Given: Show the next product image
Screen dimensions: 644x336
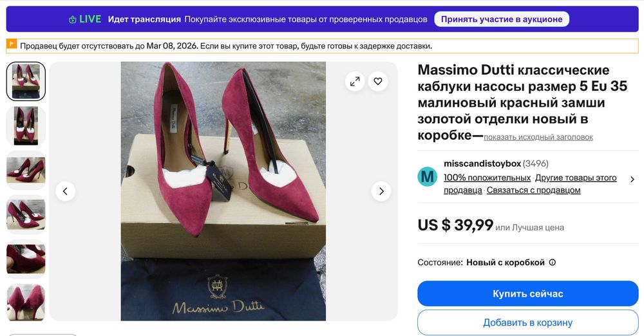Looking at the screenshot, I should click(381, 191).
